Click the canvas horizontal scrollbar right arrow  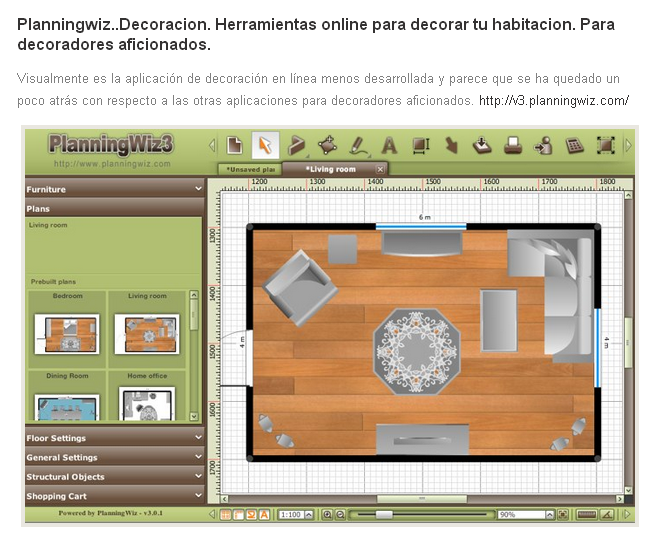[619, 499]
